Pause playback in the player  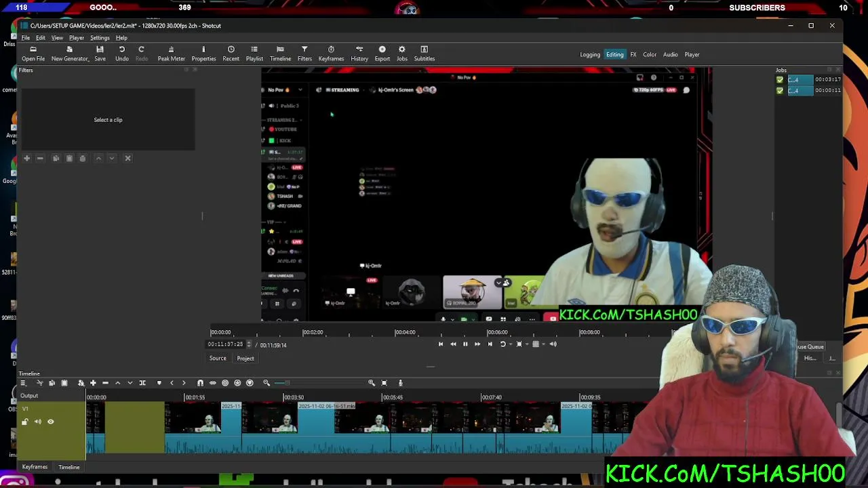(x=465, y=344)
